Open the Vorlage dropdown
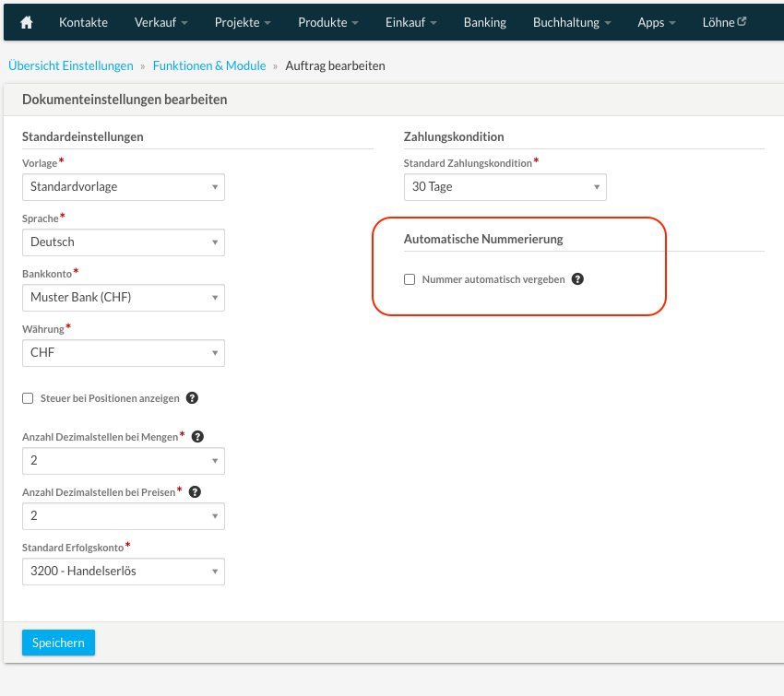The width and height of the screenshot is (784, 696). [123, 186]
